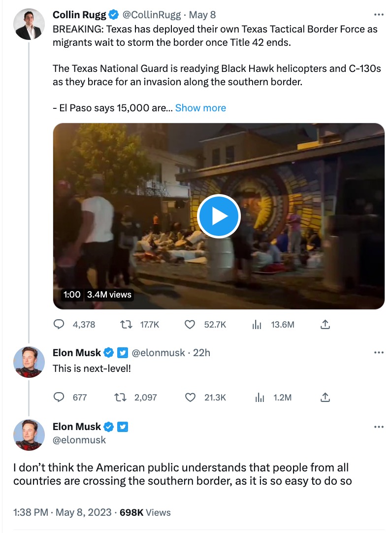Reply to Collin Rugg's tweet
The width and height of the screenshot is (392, 533).
click(59, 325)
